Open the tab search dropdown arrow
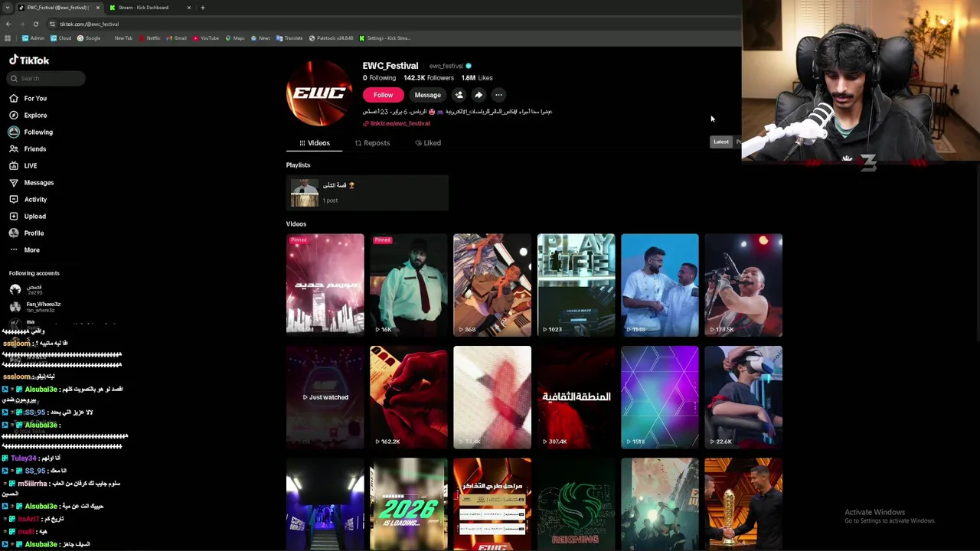 click(7, 8)
